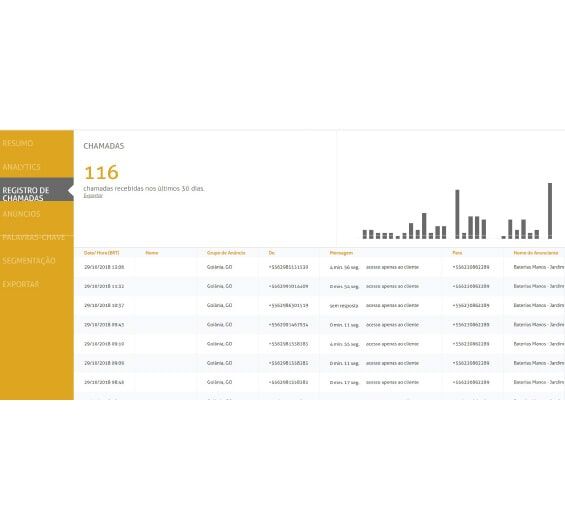Screen dimensions: 565x529
Task: Click the tallest bar at chart's right end
Action: (x=550, y=211)
